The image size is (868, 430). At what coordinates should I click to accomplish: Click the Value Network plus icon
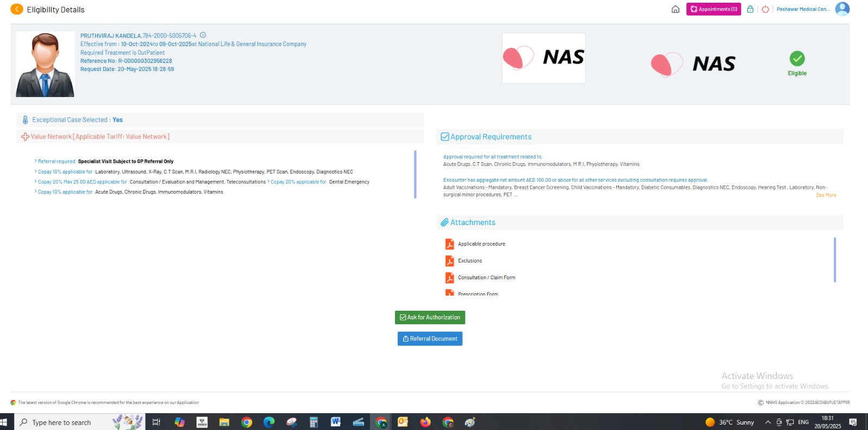[25, 137]
